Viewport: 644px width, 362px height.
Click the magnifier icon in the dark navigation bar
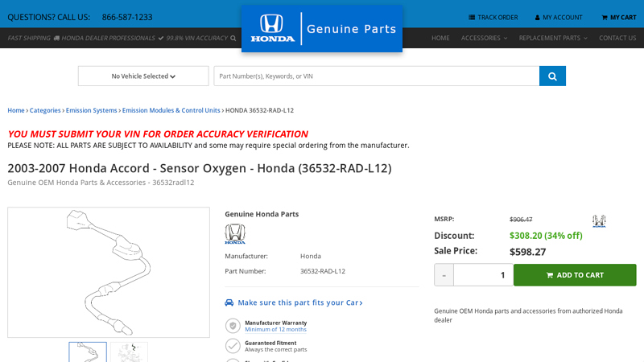233,38
